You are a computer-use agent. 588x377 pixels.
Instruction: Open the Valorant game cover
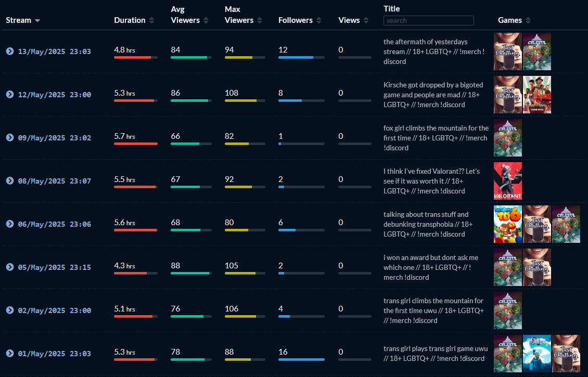[508, 181]
